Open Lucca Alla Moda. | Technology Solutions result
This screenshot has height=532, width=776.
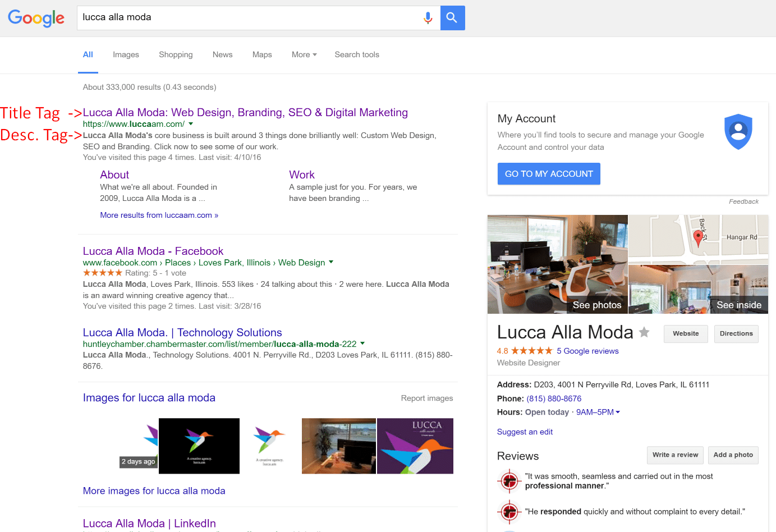(x=182, y=332)
